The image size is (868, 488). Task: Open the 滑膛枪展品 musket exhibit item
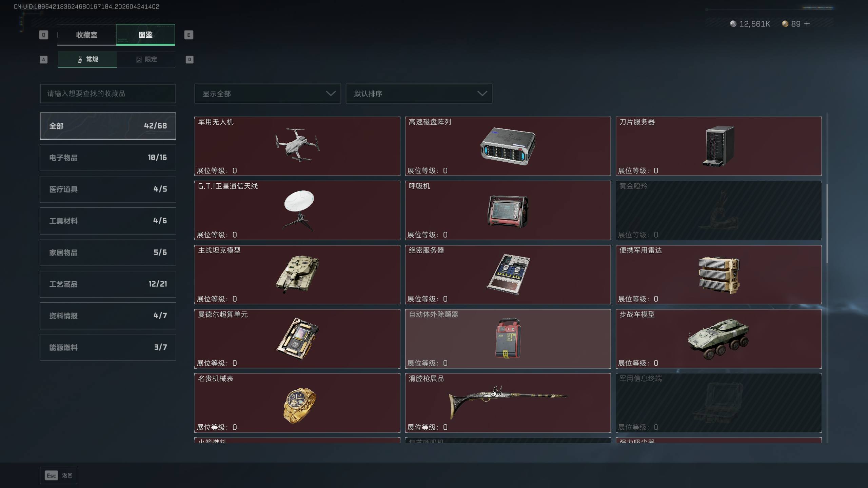(508, 403)
